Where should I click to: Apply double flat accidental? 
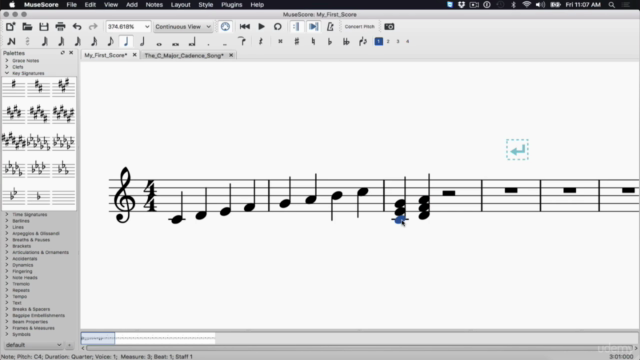[346, 41]
